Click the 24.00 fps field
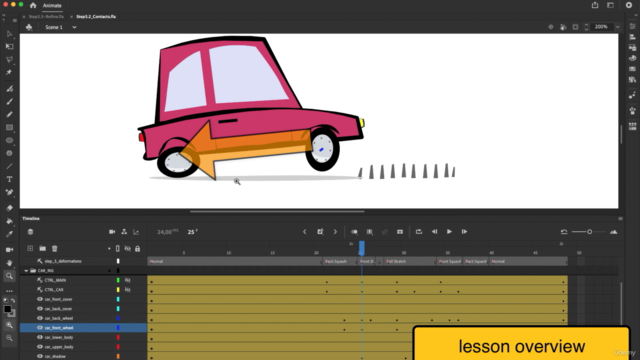640x360 pixels. pyautogui.click(x=167, y=232)
